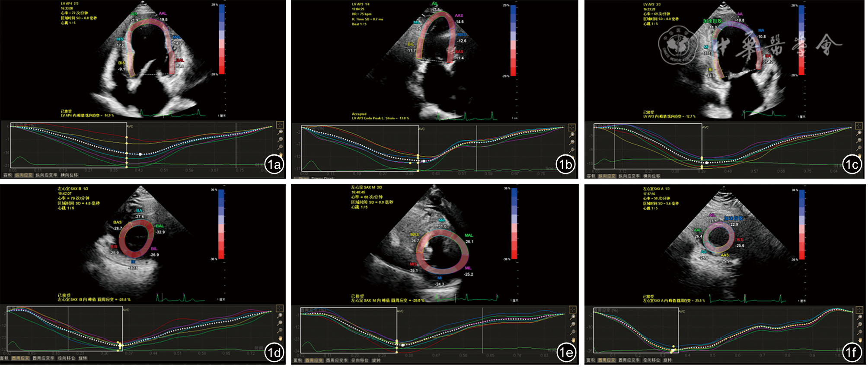Click the white peak dot on panel 1a curve
This screenshot has height=369, width=868.
coord(140,154)
